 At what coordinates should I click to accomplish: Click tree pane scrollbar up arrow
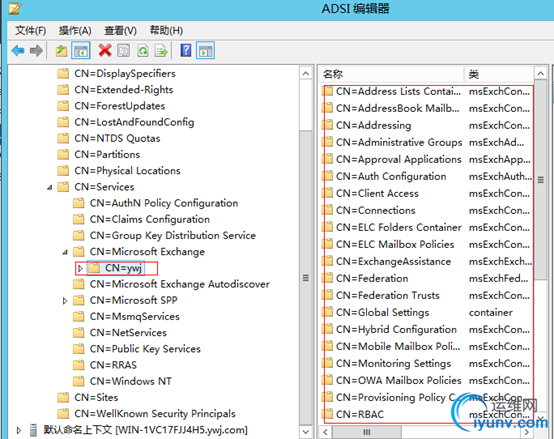[x=306, y=73]
